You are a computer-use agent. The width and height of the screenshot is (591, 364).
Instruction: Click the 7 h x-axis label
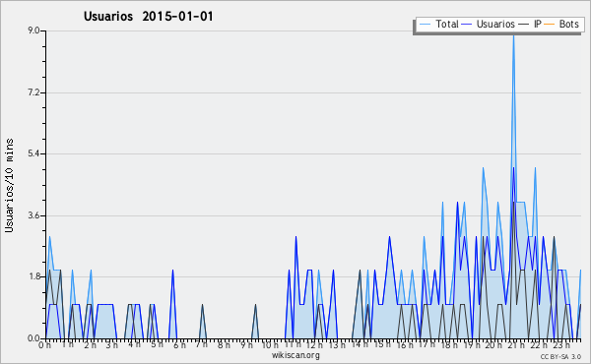pos(201,344)
